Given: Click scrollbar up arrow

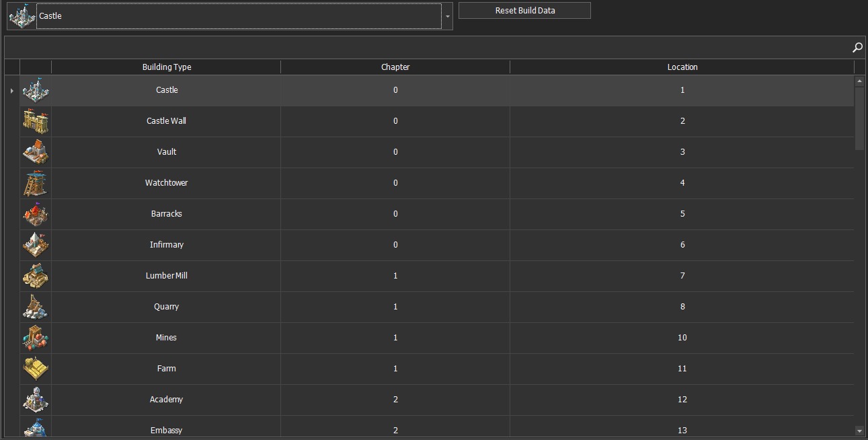Looking at the screenshot, I should 859,81.
